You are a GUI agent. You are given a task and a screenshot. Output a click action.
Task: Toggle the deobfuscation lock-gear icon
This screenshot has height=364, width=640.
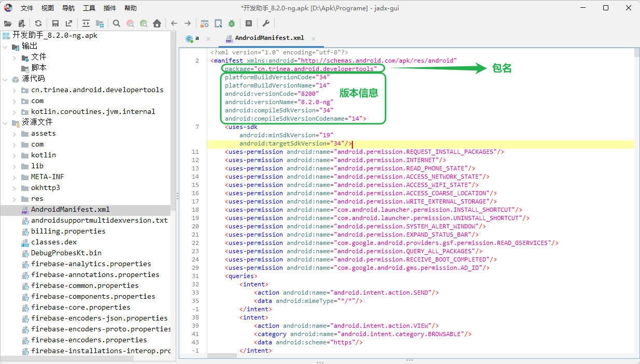(x=205, y=23)
